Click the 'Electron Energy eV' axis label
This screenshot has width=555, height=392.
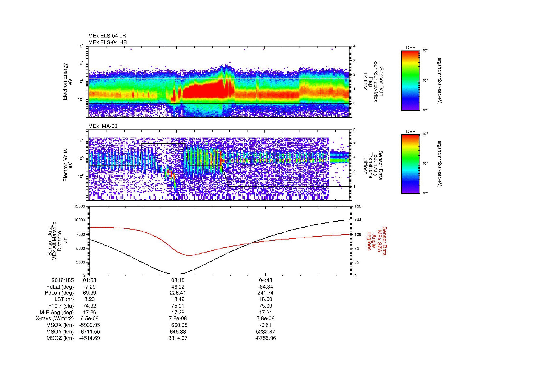(x=67, y=82)
